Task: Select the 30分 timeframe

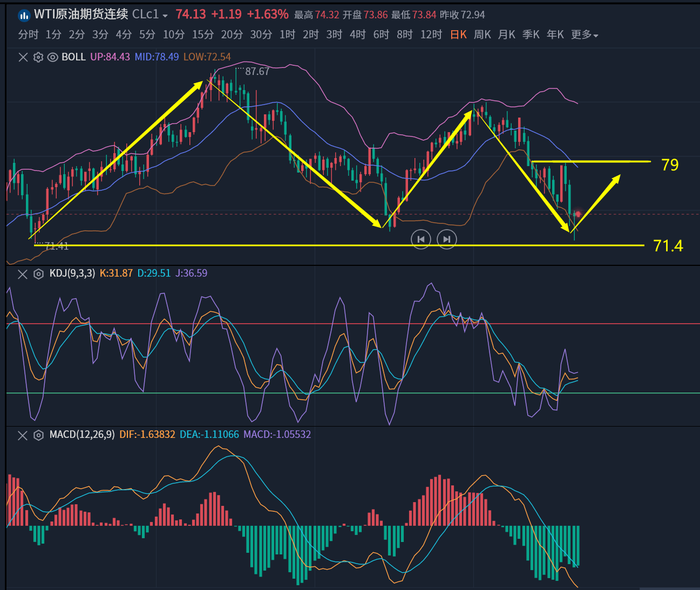Action: coord(261,35)
